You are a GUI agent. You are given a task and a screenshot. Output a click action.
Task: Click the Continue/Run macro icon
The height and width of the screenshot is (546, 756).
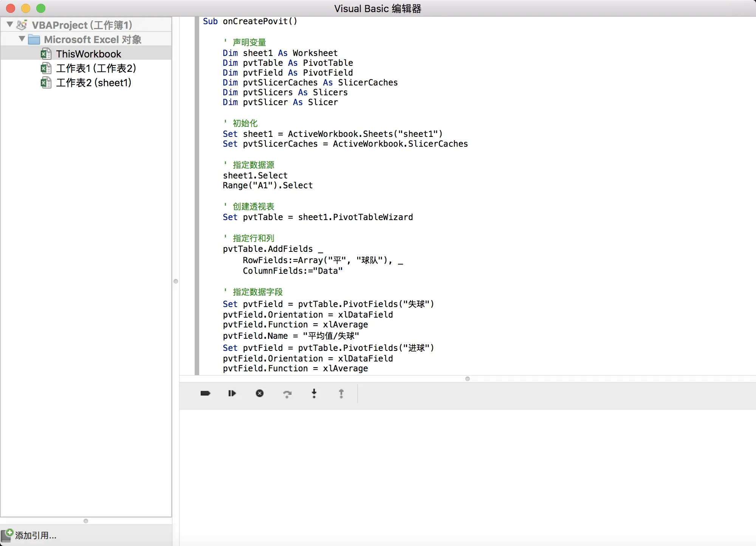point(232,393)
